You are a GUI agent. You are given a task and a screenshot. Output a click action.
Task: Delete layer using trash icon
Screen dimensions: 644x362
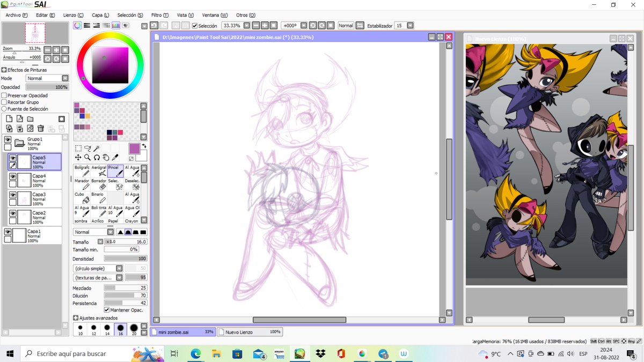pyautogui.click(x=40, y=128)
